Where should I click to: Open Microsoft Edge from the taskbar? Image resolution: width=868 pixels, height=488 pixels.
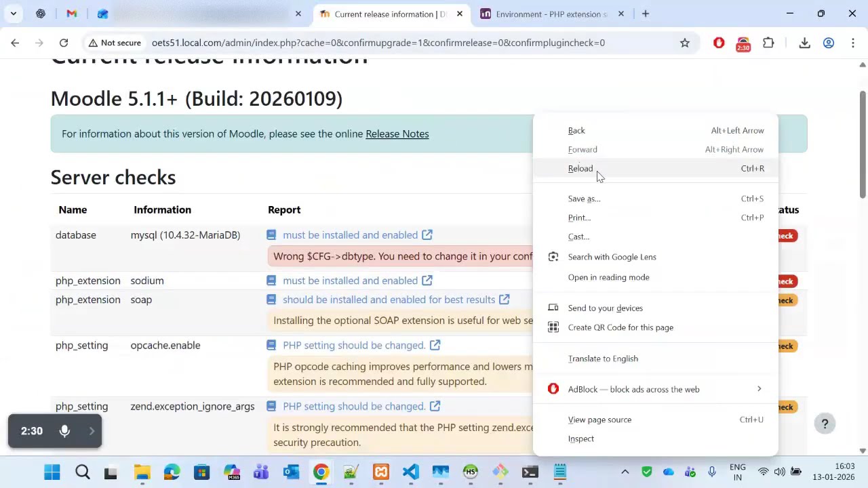pos(172,472)
